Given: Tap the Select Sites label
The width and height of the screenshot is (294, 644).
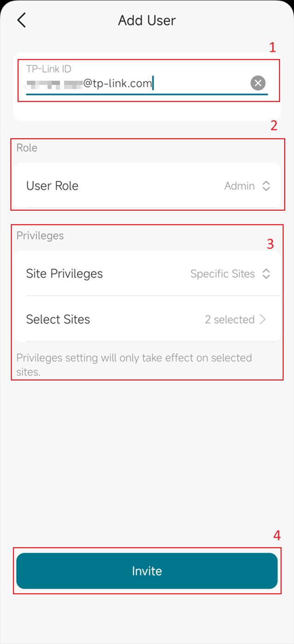Looking at the screenshot, I should click(58, 319).
